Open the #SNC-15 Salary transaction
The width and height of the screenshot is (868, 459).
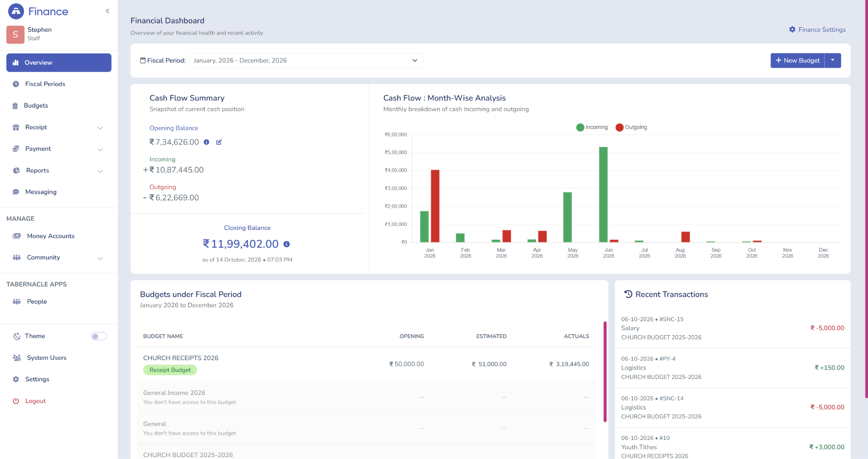click(732, 328)
